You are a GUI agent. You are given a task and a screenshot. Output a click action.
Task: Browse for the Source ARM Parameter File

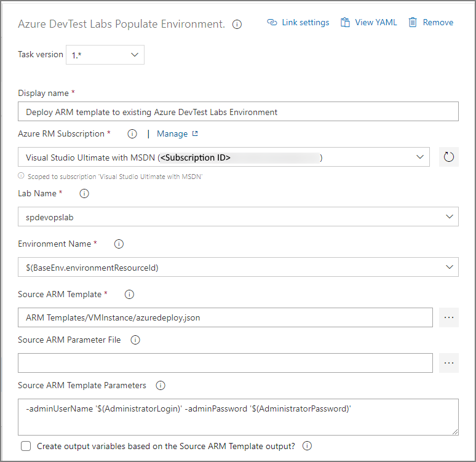[449, 363]
